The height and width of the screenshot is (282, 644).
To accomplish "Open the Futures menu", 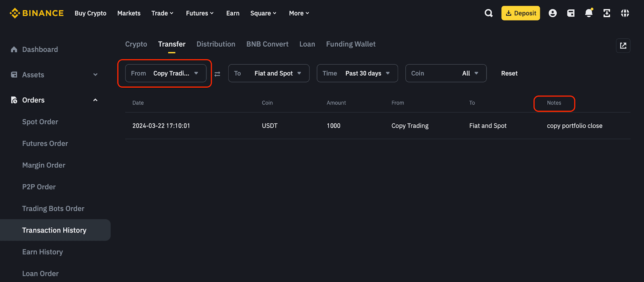I will [200, 13].
